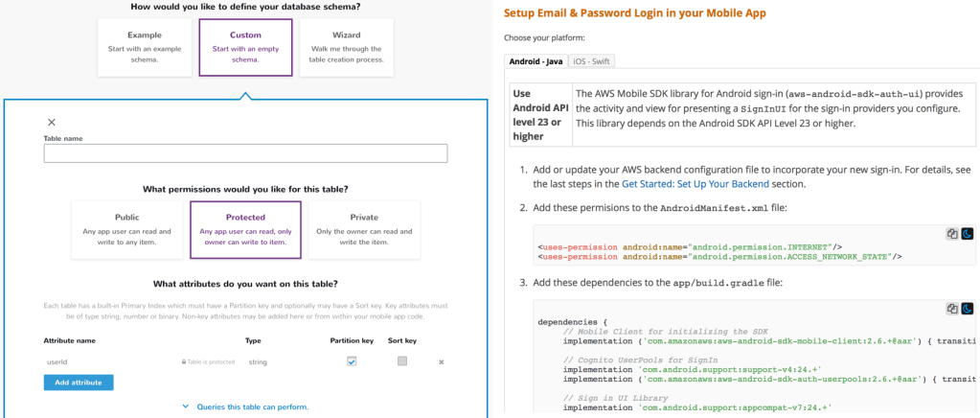Remove the userId attribute row
980x418 pixels.
(442, 361)
